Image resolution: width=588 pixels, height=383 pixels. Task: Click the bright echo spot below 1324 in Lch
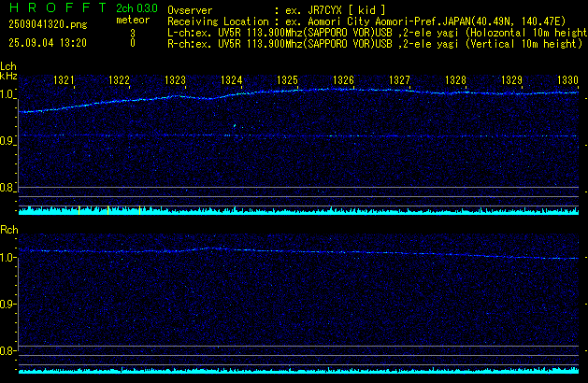coord(235,125)
